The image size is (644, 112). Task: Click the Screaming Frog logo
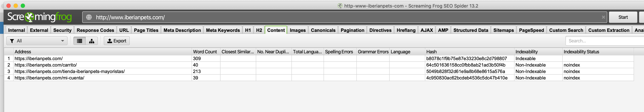click(39, 17)
